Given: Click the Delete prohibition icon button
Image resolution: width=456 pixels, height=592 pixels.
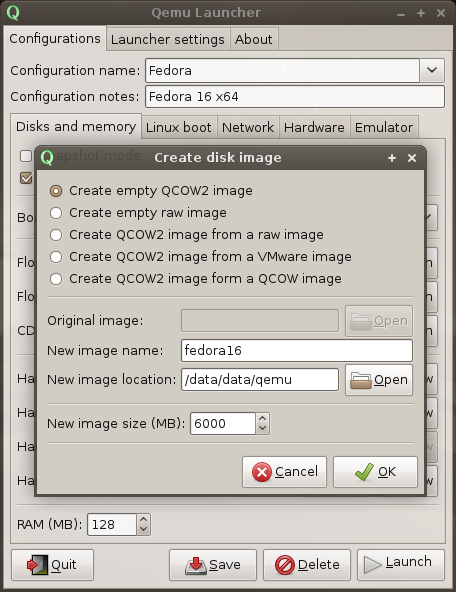Looking at the screenshot, I should (307, 565).
